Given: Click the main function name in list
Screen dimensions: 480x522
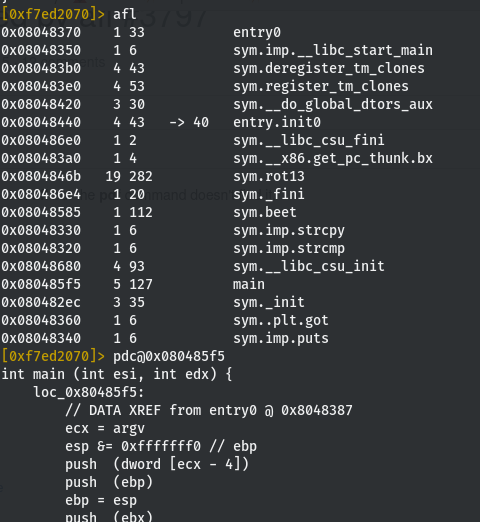Looking at the screenshot, I should [x=249, y=284].
